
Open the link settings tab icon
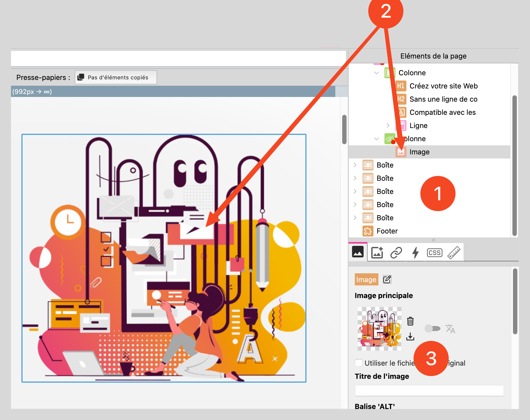396,252
